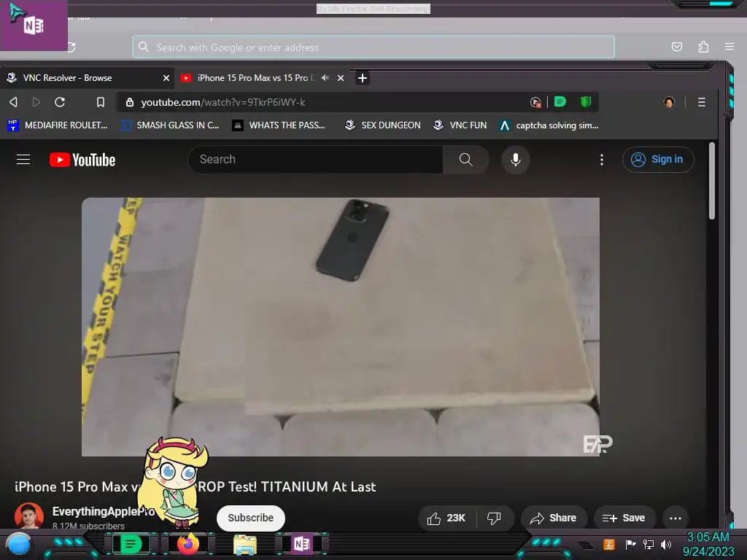Bookmark this page with the bookmark icon
The height and width of the screenshot is (560, 747).
tap(100, 102)
